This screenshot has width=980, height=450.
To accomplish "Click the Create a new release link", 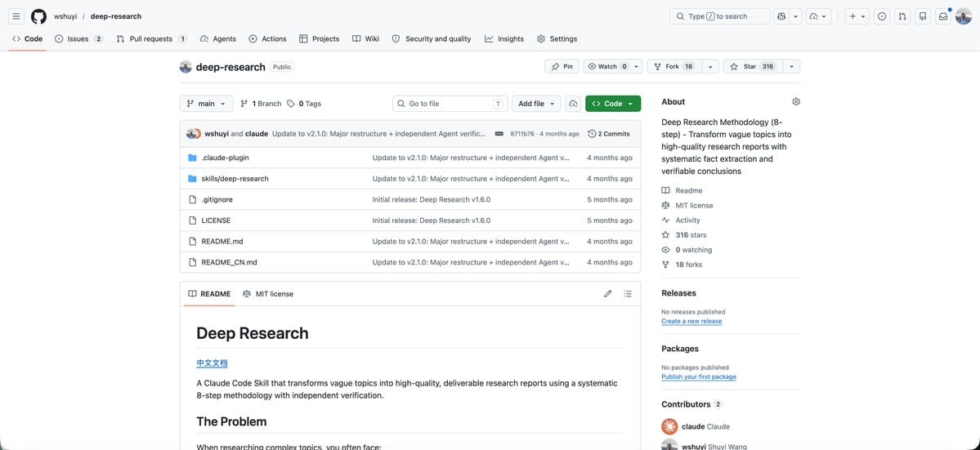I will [x=691, y=322].
